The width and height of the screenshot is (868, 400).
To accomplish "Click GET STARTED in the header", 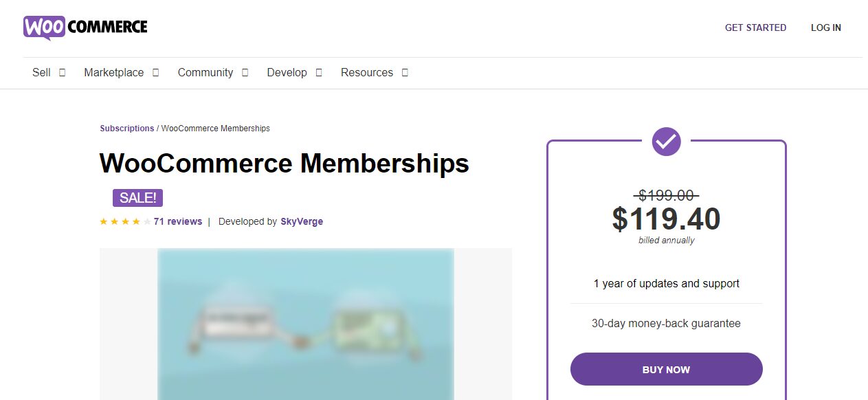I will 755,27.
